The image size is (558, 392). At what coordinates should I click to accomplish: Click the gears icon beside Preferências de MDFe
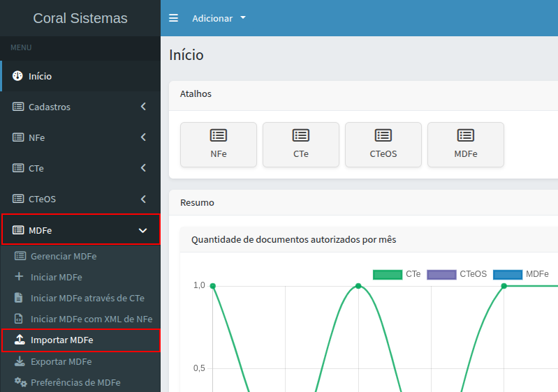click(20, 382)
